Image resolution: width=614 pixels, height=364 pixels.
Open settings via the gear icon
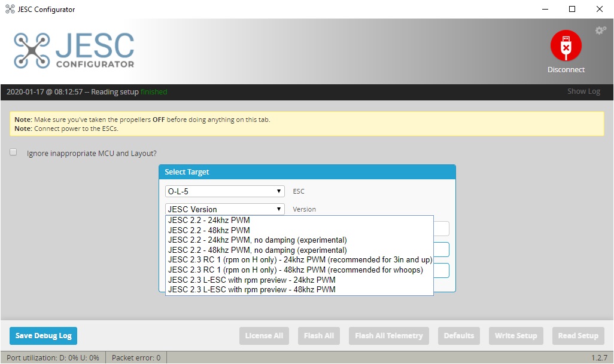click(x=601, y=30)
